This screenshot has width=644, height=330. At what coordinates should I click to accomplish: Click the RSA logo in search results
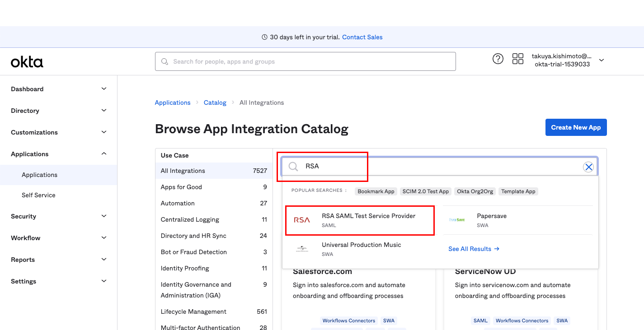click(x=302, y=220)
